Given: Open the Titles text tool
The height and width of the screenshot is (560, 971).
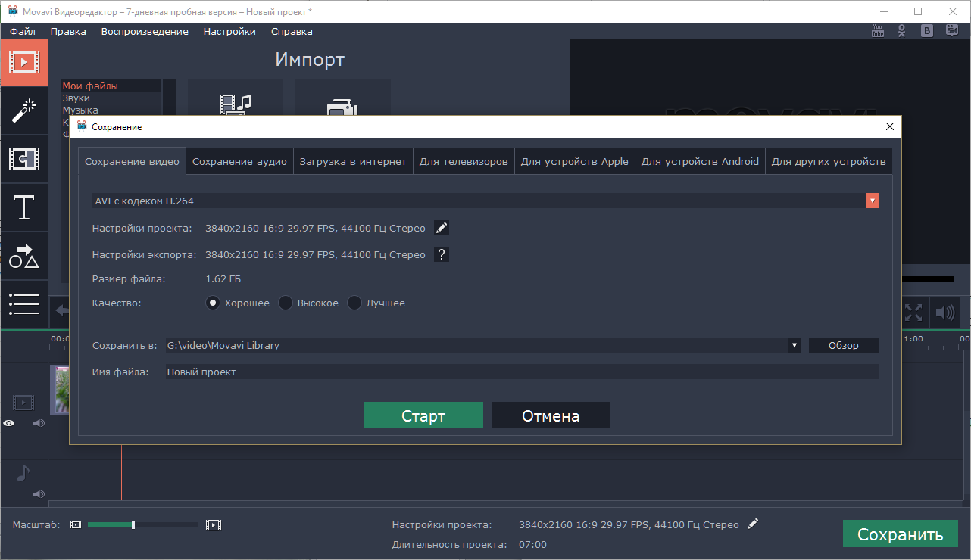Looking at the screenshot, I should pyautogui.click(x=24, y=207).
